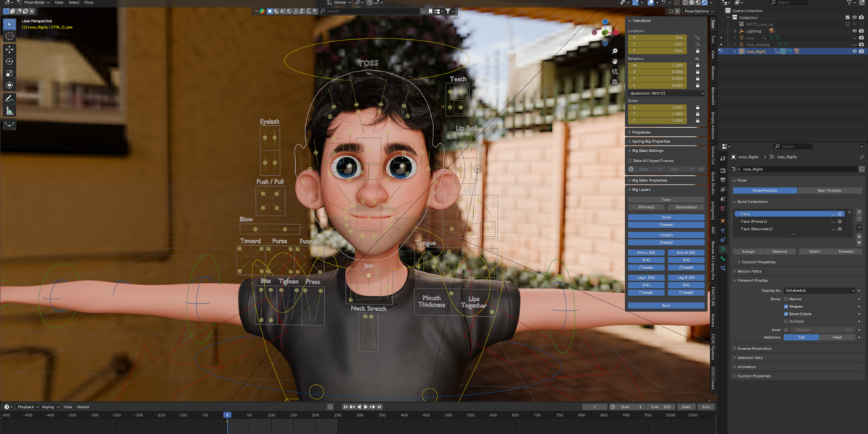The height and width of the screenshot is (434, 868).
Task: Activate the Scale tool
Action: (9, 73)
